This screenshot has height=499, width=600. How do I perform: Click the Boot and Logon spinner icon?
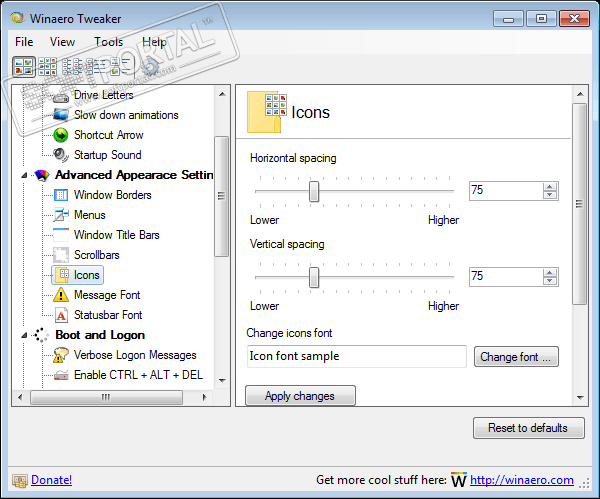click(x=41, y=335)
